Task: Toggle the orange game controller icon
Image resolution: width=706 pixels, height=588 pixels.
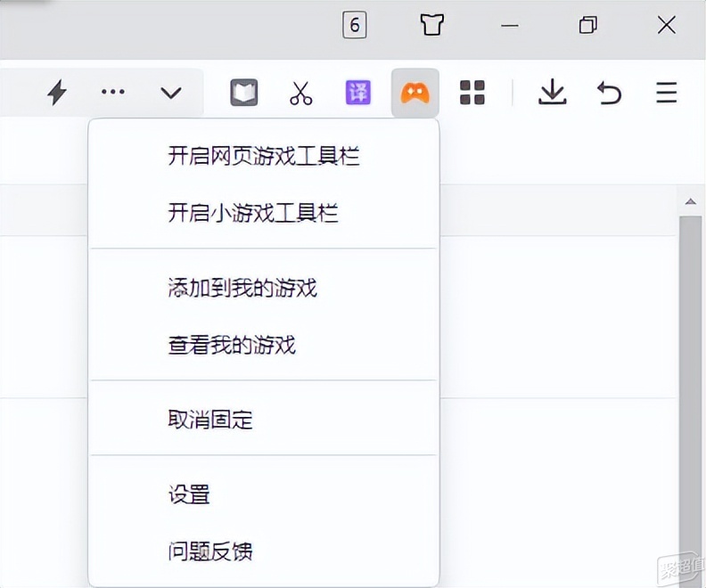Action: [415, 94]
